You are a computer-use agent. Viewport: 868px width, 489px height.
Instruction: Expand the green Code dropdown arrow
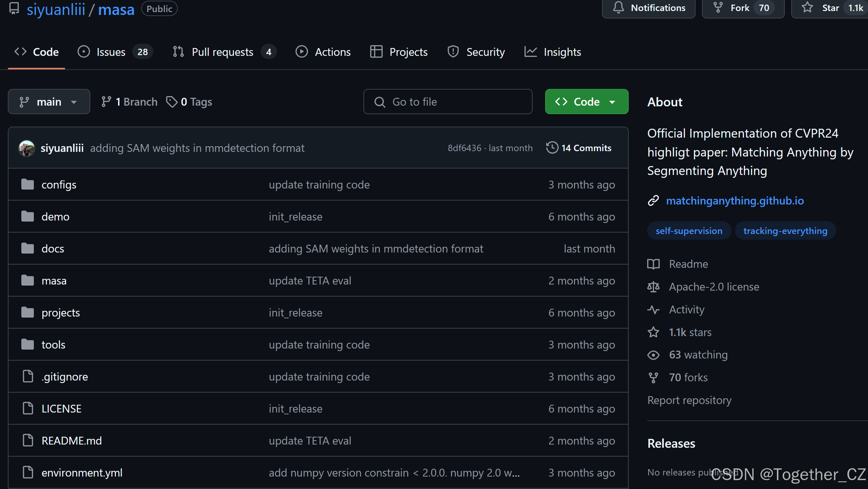612,102
